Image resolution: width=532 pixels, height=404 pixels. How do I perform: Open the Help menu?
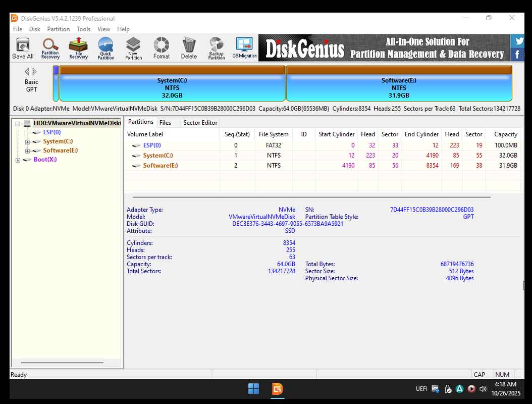(x=123, y=29)
